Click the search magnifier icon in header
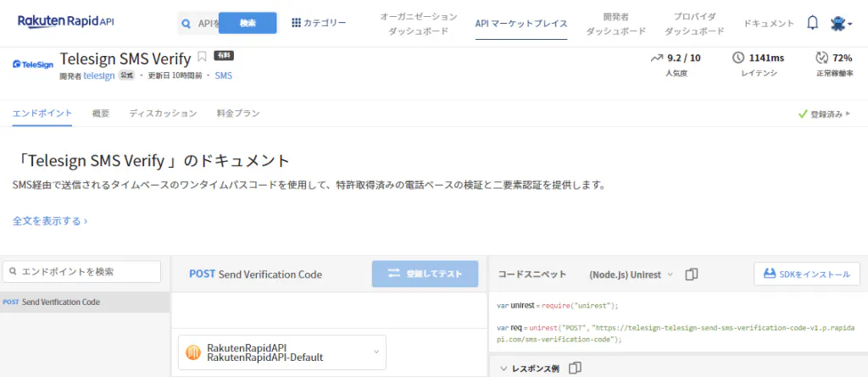868x377 pixels. [x=187, y=23]
